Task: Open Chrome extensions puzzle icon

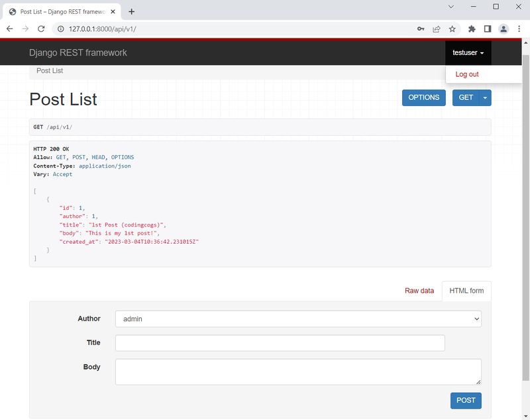Action: click(472, 29)
